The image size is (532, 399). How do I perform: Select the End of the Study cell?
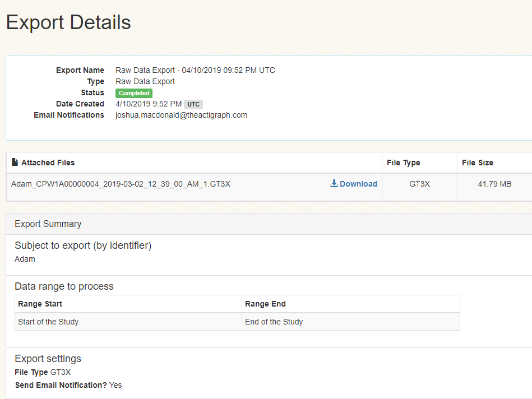click(274, 322)
